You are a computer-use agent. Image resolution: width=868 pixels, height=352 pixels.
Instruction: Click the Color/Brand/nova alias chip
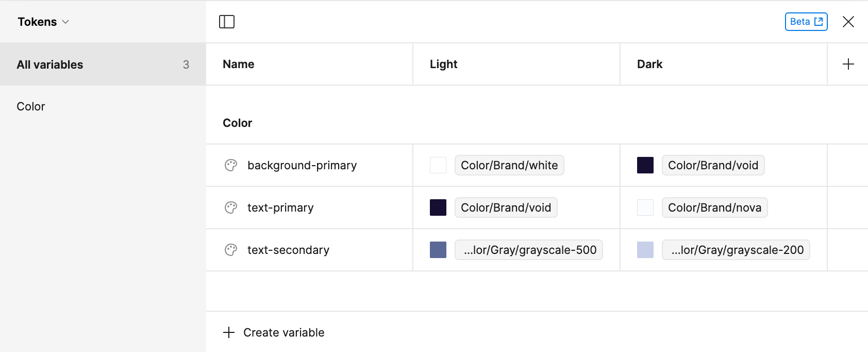coord(714,207)
